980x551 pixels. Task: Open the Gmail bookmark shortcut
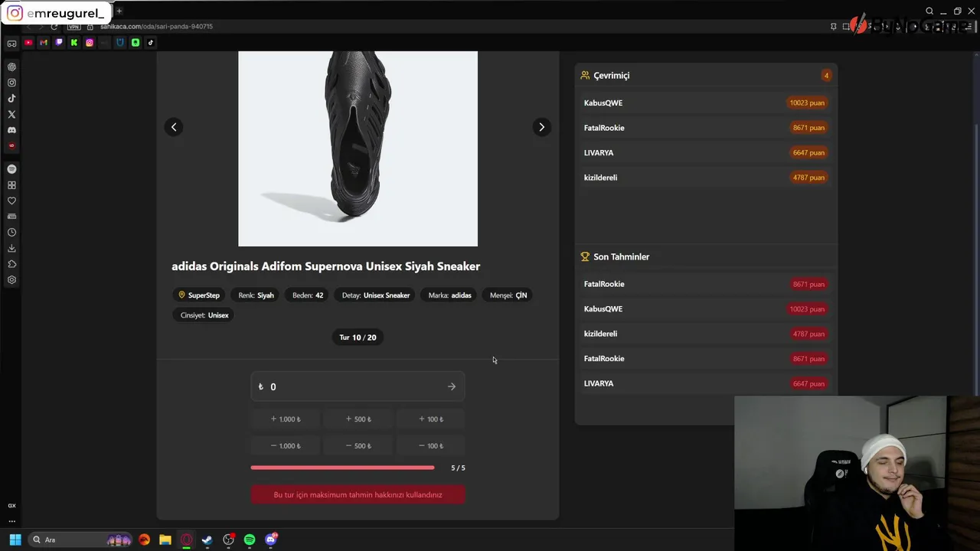coord(44,43)
